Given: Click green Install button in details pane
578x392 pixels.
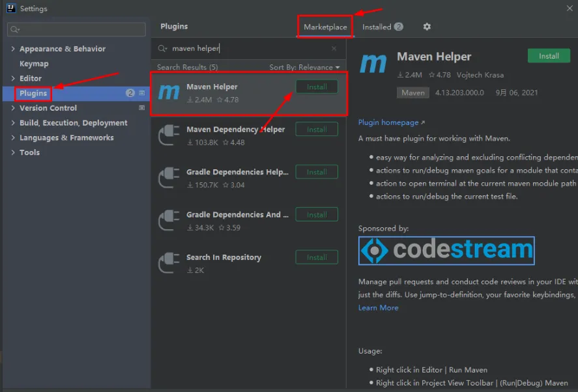Looking at the screenshot, I should tap(549, 56).
